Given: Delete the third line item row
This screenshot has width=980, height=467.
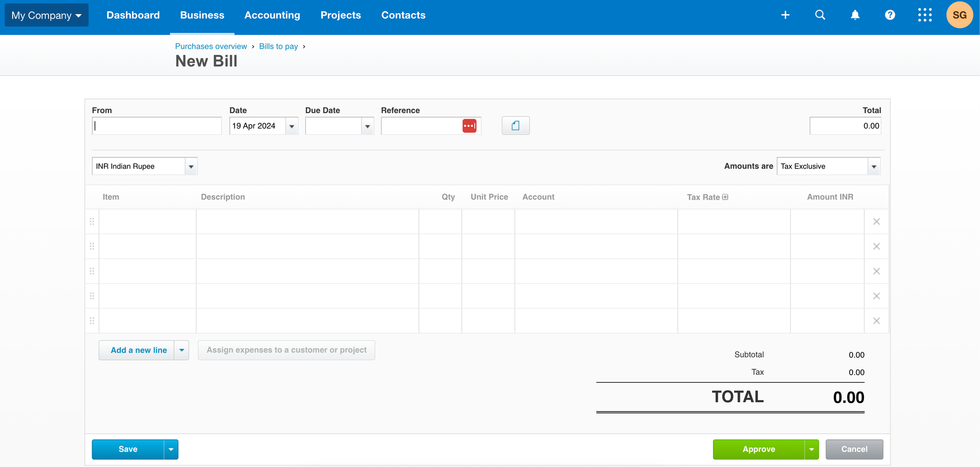Looking at the screenshot, I should point(877,271).
